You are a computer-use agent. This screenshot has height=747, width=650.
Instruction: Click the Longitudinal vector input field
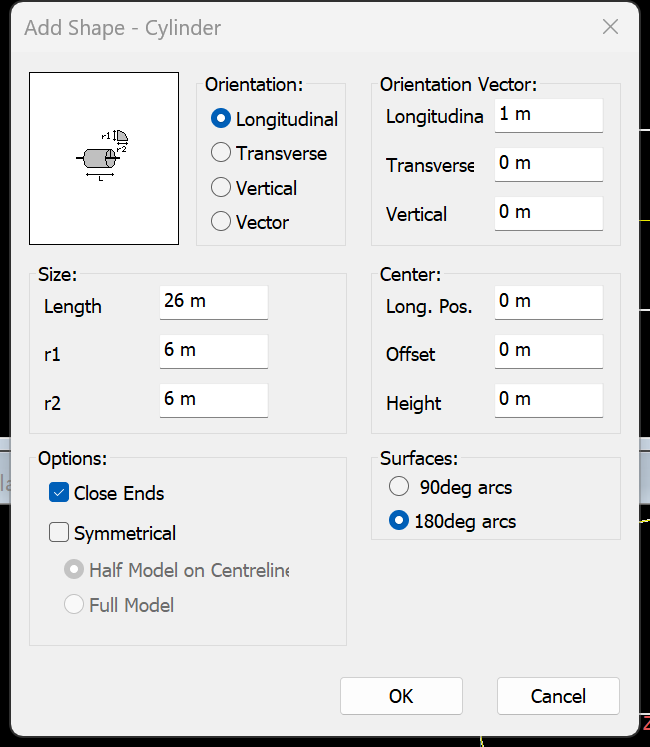(548, 115)
